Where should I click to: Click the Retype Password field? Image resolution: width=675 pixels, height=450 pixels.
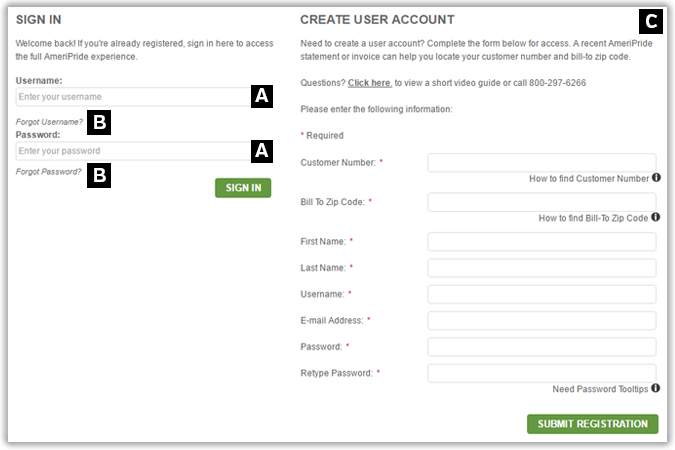(541, 373)
